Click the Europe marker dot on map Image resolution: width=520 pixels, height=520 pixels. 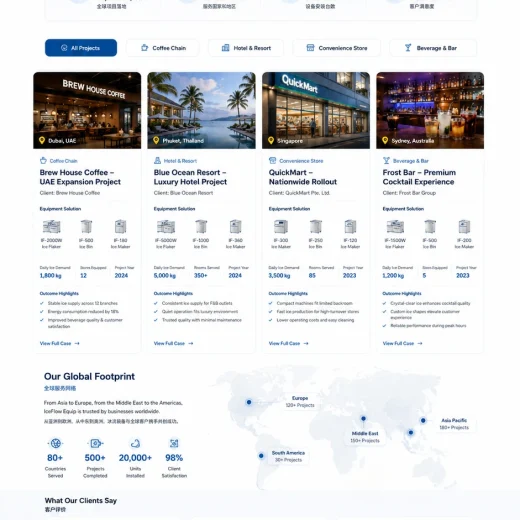(x=249, y=402)
